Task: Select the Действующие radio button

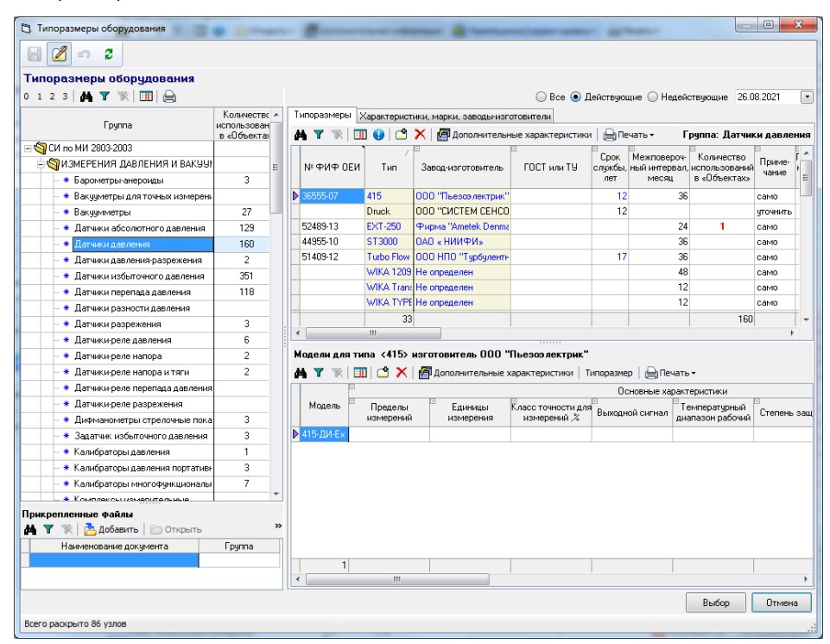Action: (x=576, y=98)
